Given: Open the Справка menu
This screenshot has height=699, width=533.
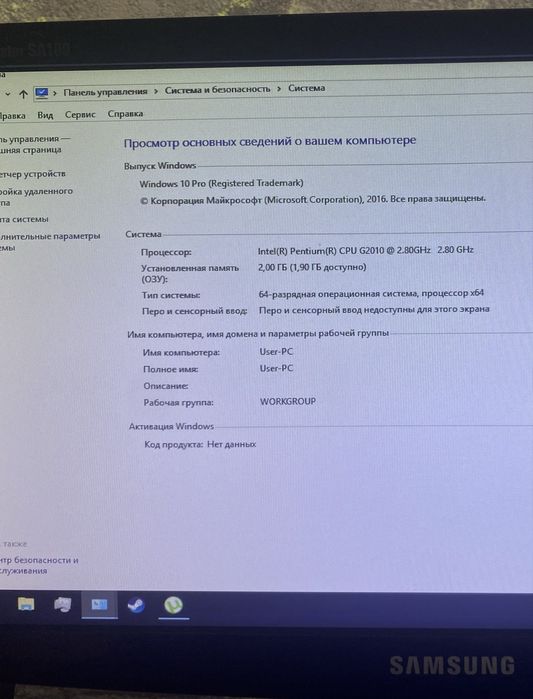Looking at the screenshot, I should coord(125,114).
